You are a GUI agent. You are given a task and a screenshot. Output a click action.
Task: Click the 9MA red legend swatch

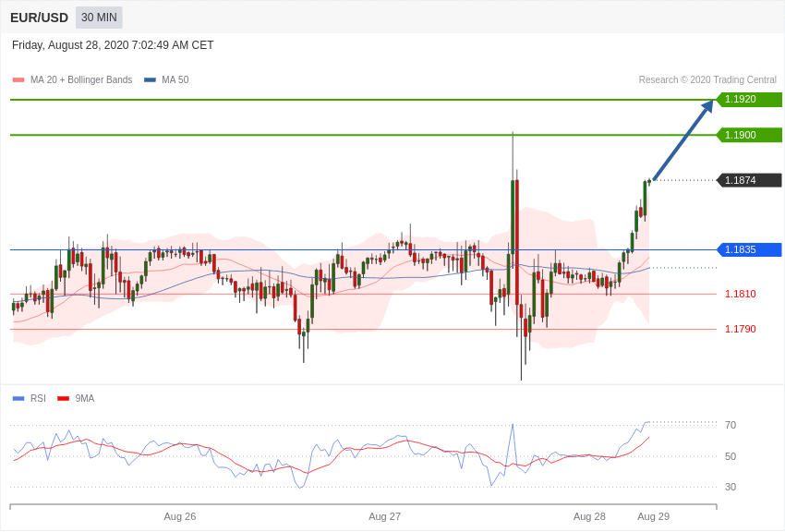63,398
